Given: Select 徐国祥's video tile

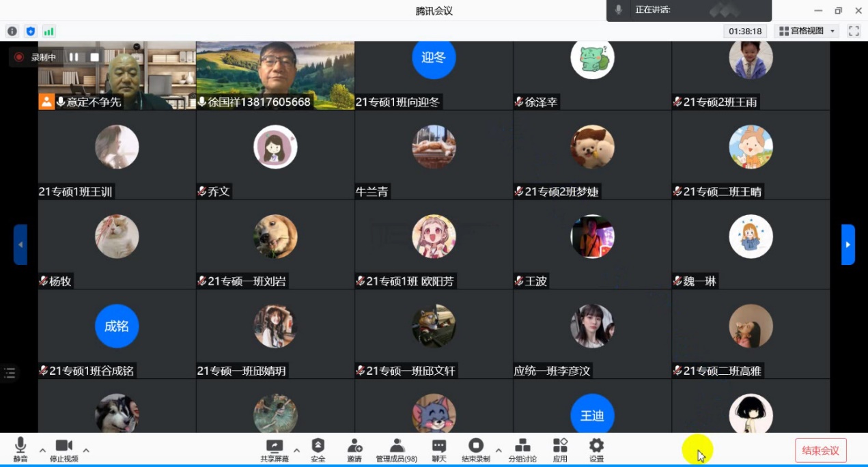Looking at the screenshot, I should [275, 75].
